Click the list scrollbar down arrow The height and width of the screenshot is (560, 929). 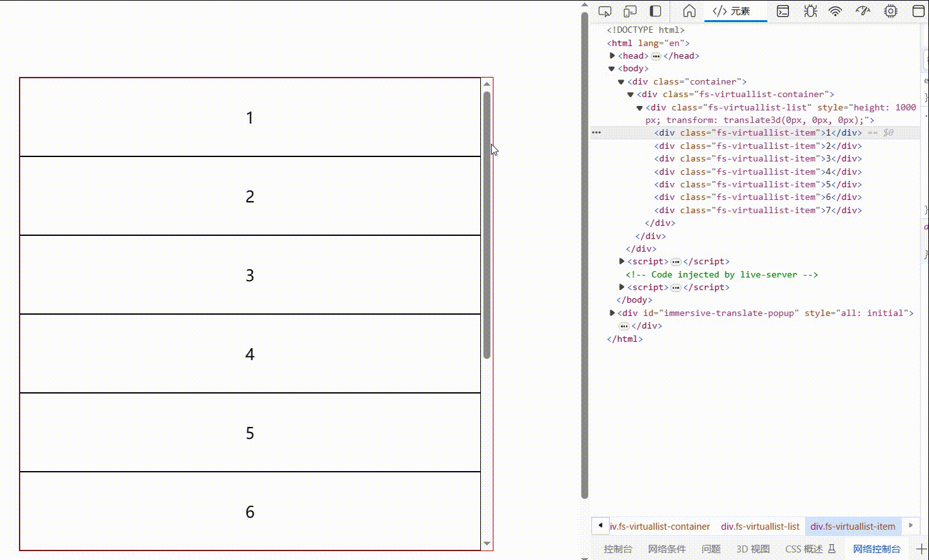click(487, 544)
